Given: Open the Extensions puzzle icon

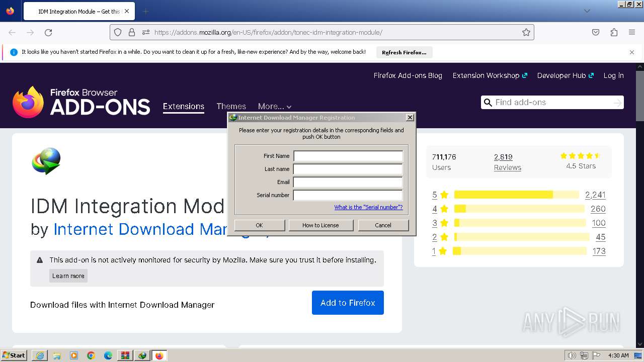Looking at the screenshot, I should [x=614, y=32].
